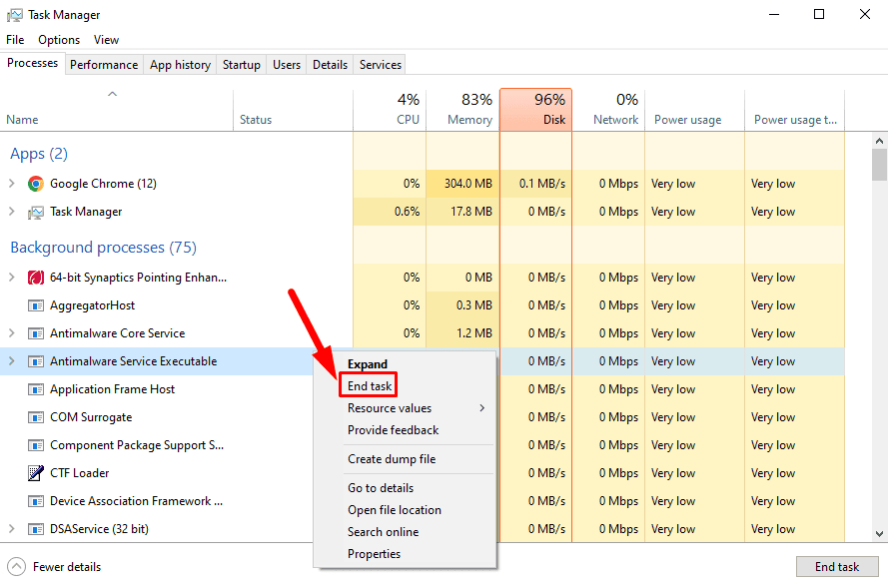This screenshot has height=588, width=888.
Task: Open the Options menu
Action: [x=59, y=40]
